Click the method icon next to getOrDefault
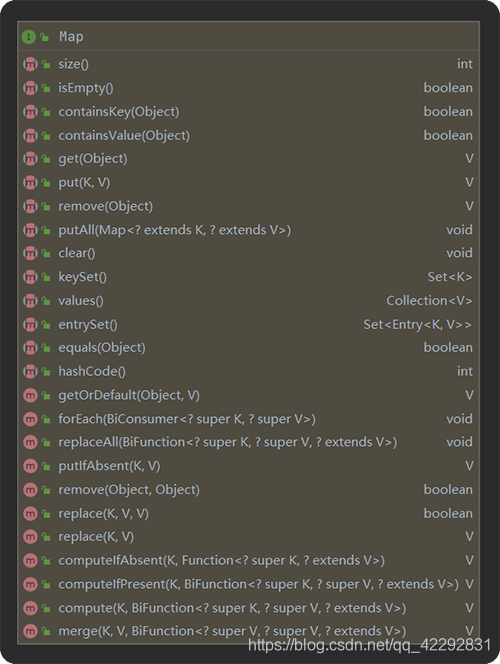 tap(30, 396)
